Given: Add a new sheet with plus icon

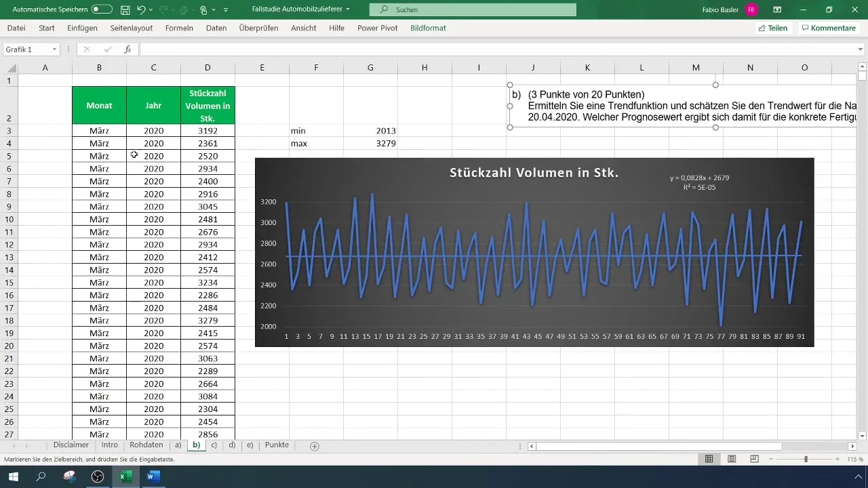Looking at the screenshot, I should click(x=315, y=446).
